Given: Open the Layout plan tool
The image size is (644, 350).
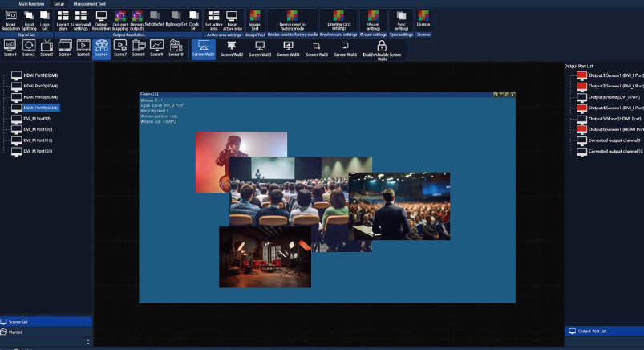Looking at the screenshot, I should point(63,18).
